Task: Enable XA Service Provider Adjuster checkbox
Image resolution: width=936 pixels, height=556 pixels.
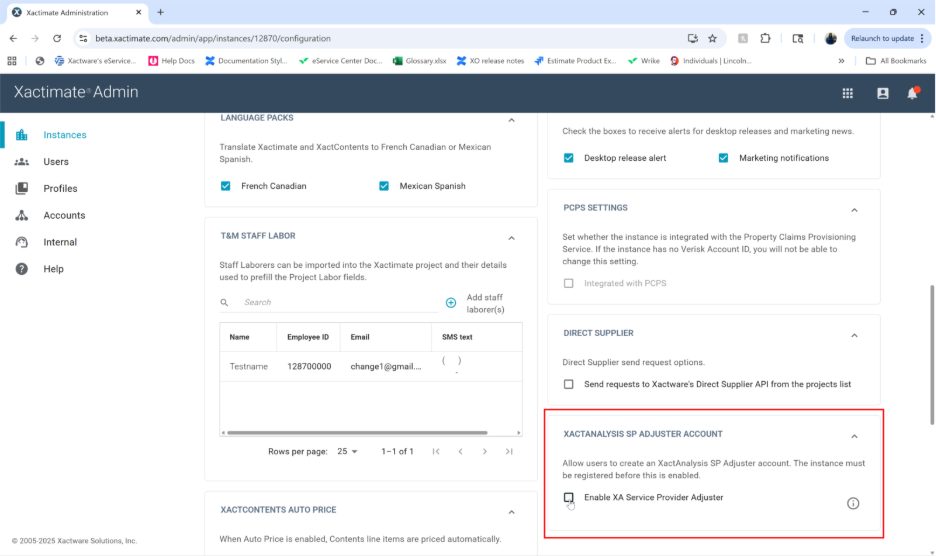Action: 568,497
